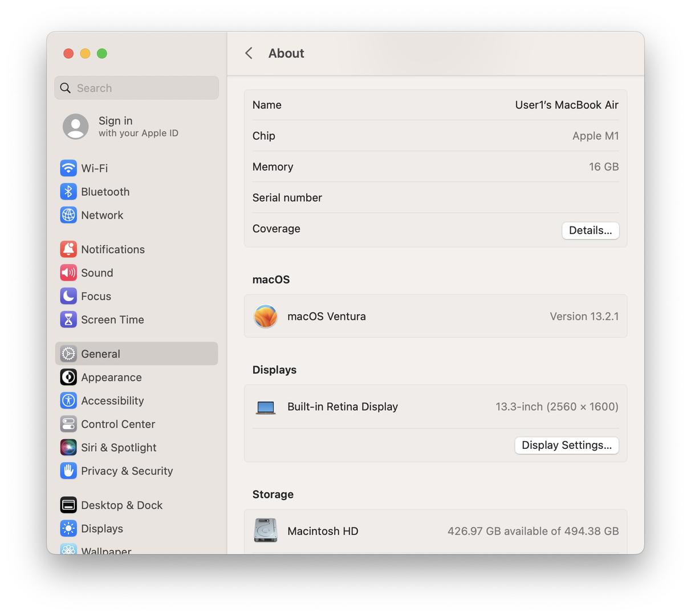
Task: Sign in with your Apple ID
Action: pyautogui.click(x=138, y=127)
